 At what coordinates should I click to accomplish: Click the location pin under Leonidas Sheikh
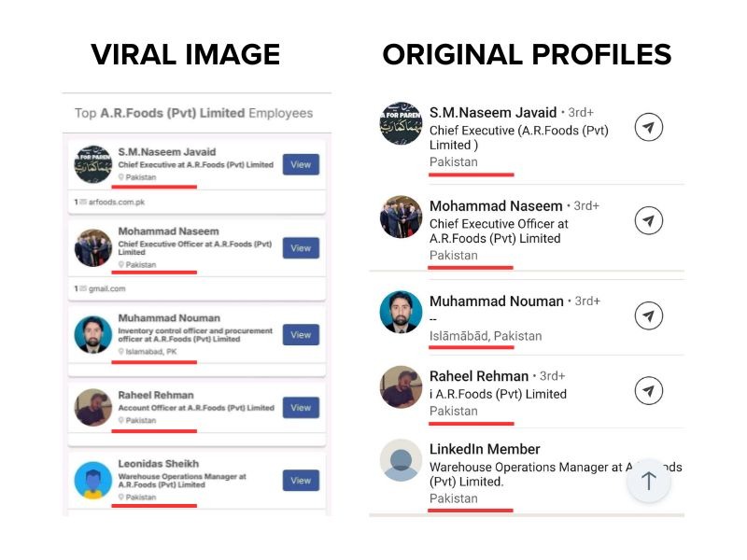[121, 497]
